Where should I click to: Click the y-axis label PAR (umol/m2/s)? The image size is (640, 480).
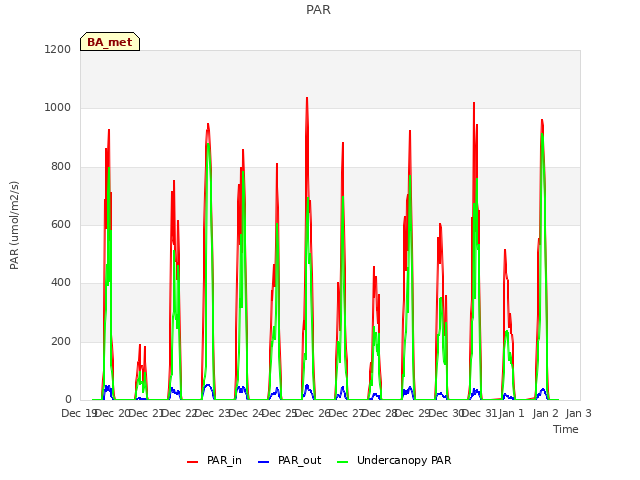pyautogui.click(x=14, y=225)
